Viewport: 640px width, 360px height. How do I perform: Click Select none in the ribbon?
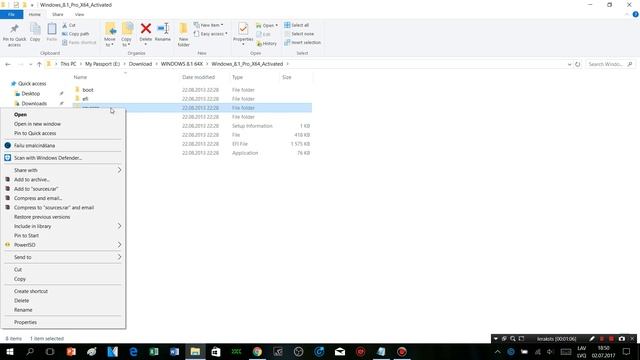point(299,34)
